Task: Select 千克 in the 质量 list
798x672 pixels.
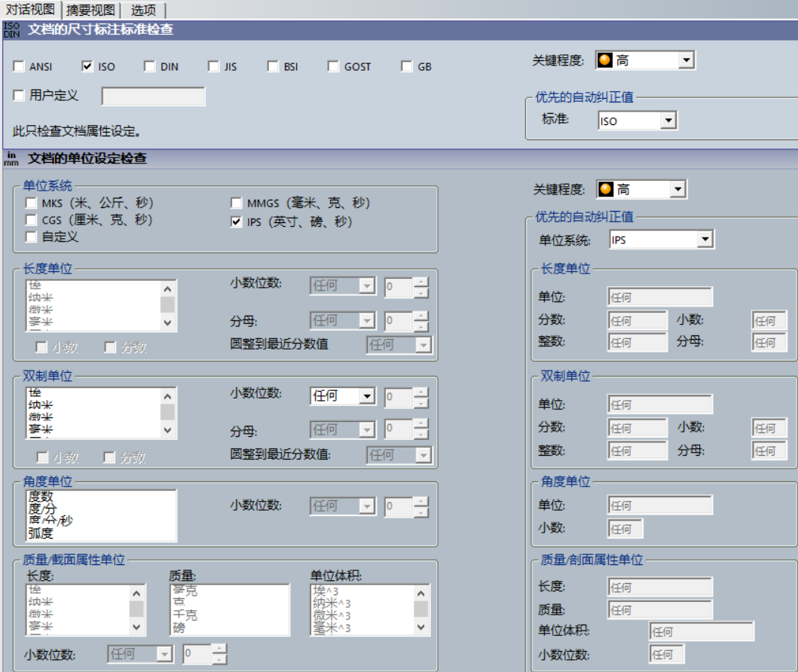Action: [x=184, y=615]
